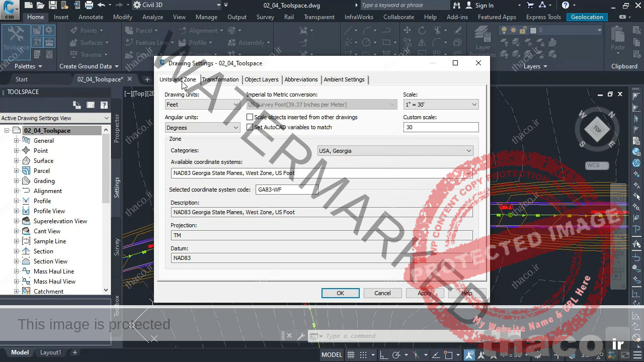Switch to the Model layout tab

pos(20,352)
